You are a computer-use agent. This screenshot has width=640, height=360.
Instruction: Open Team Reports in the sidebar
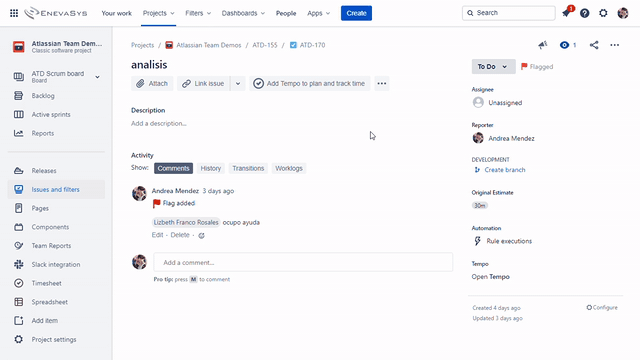pyautogui.click(x=56, y=246)
